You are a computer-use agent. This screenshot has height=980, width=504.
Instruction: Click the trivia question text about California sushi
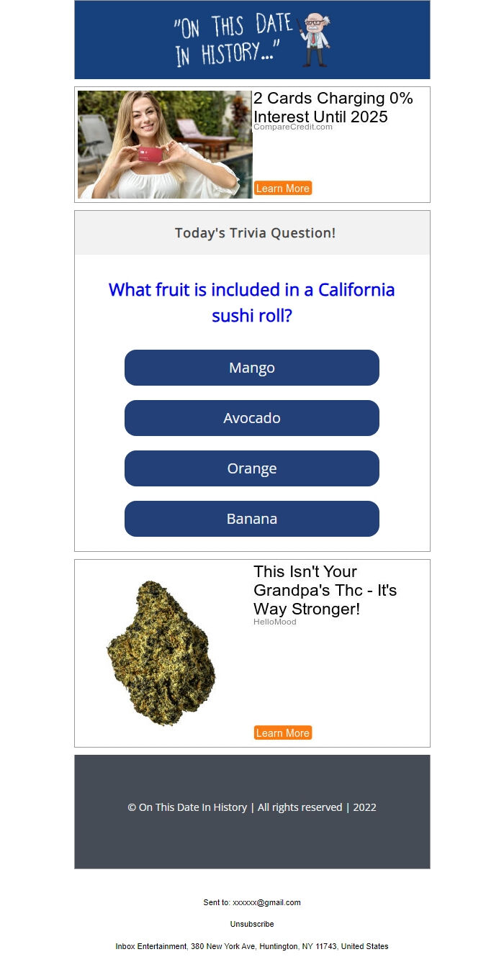tap(251, 302)
